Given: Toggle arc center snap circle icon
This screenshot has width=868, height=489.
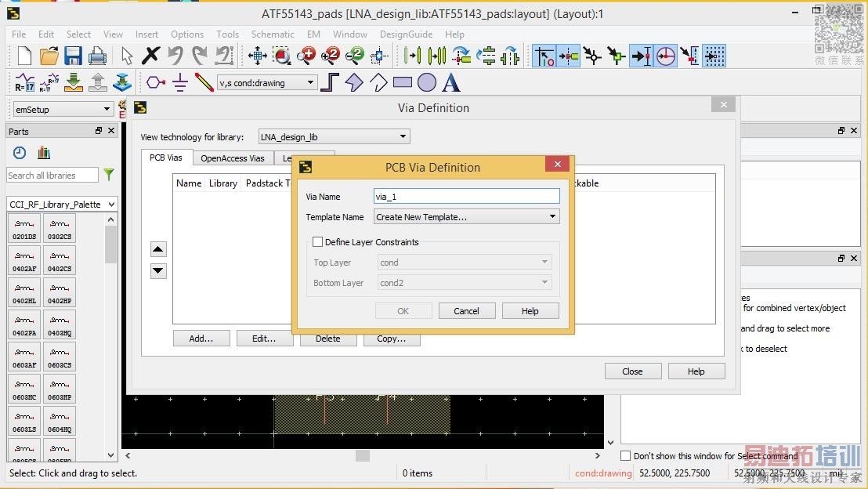Looking at the screenshot, I should point(666,56).
